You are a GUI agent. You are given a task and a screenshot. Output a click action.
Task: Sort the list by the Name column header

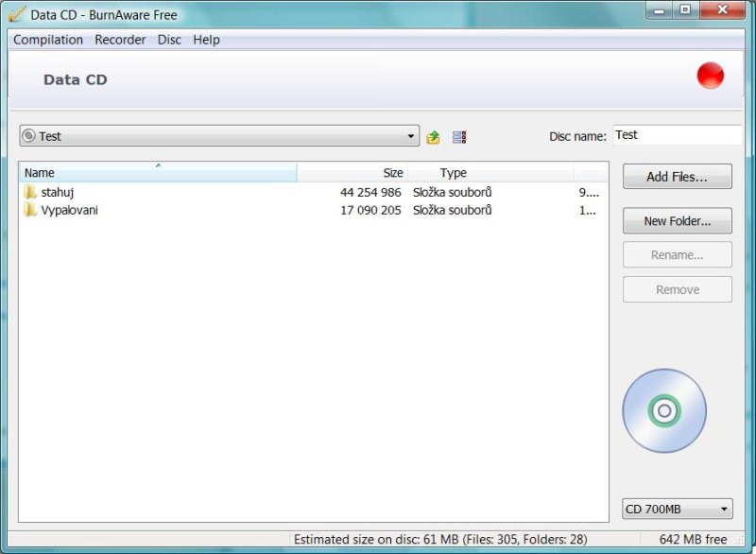(x=158, y=173)
